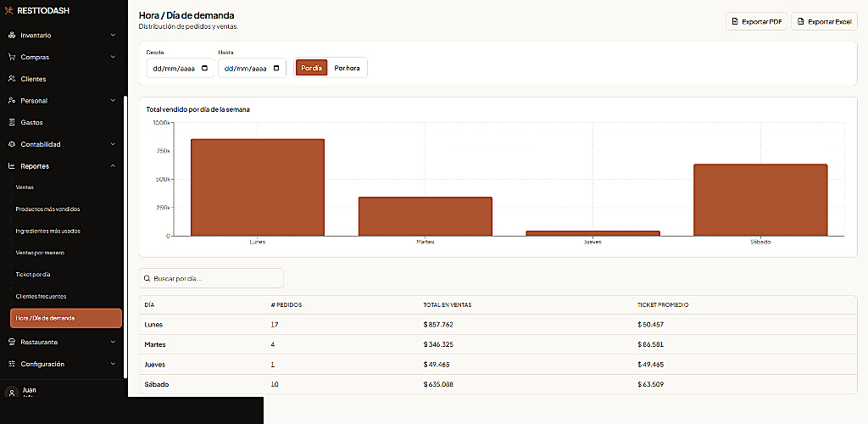
Task: Collapse the Reportes section chevron
Action: [x=113, y=166]
